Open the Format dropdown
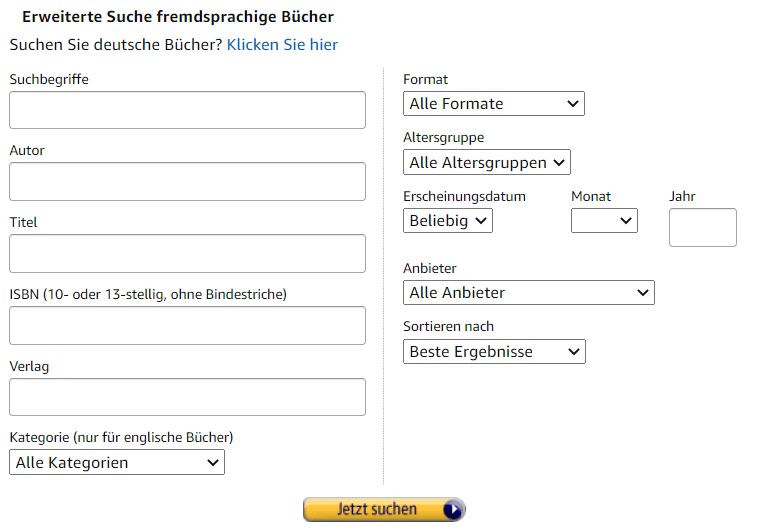 [494, 104]
